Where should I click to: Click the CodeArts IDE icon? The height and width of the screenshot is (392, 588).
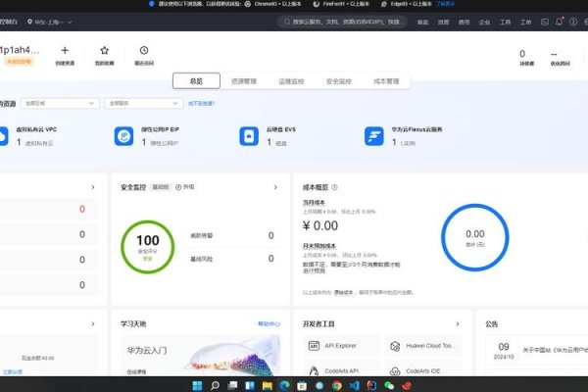pos(395,371)
